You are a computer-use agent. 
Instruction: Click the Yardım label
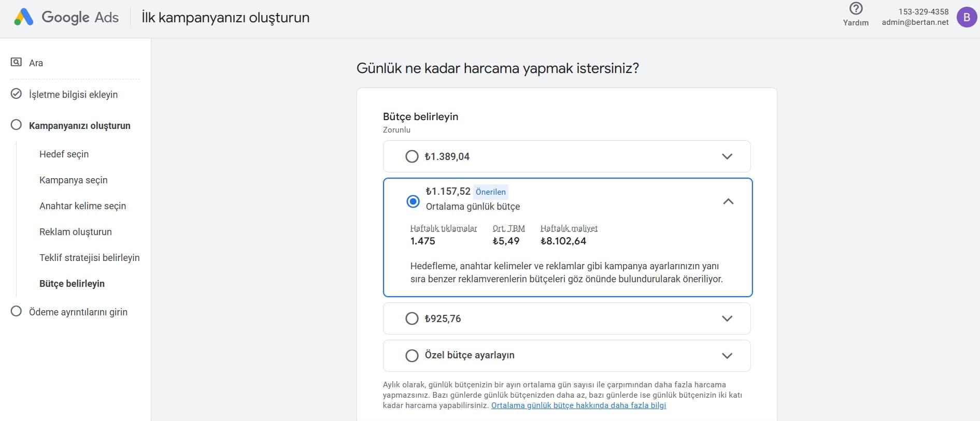856,23
